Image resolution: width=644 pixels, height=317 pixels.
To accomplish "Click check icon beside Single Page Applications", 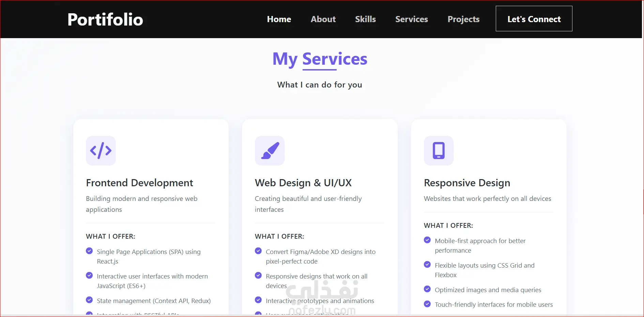I will click(x=89, y=251).
